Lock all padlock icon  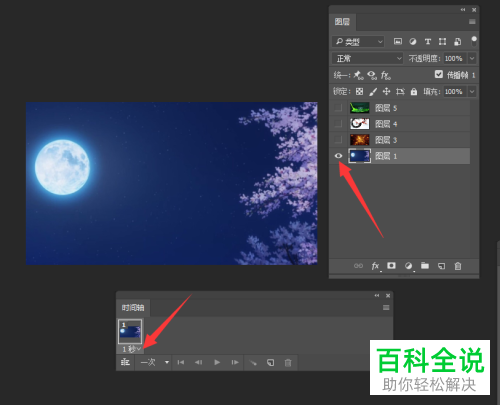click(x=414, y=91)
